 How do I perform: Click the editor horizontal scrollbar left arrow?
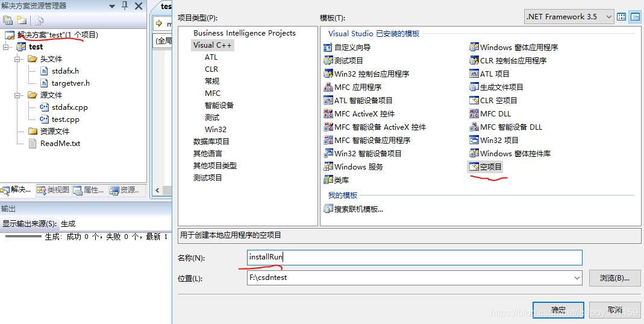point(157,191)
